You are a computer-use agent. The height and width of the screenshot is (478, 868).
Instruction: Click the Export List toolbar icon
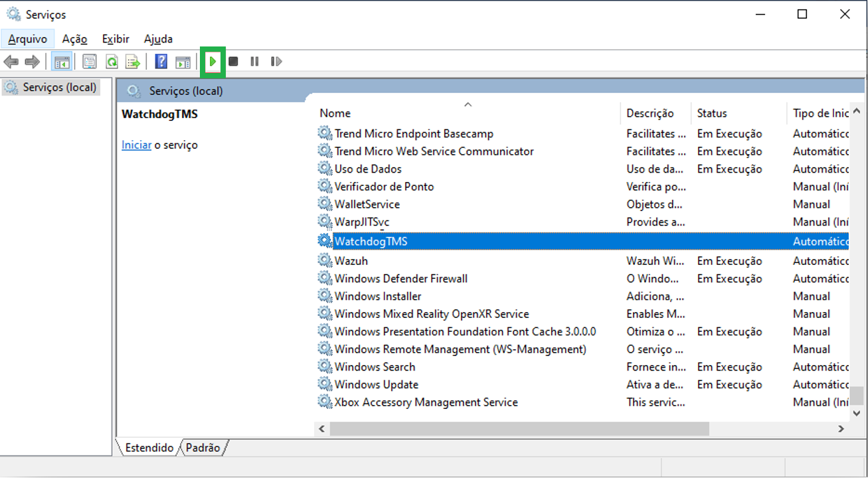(x=133, y=62)
